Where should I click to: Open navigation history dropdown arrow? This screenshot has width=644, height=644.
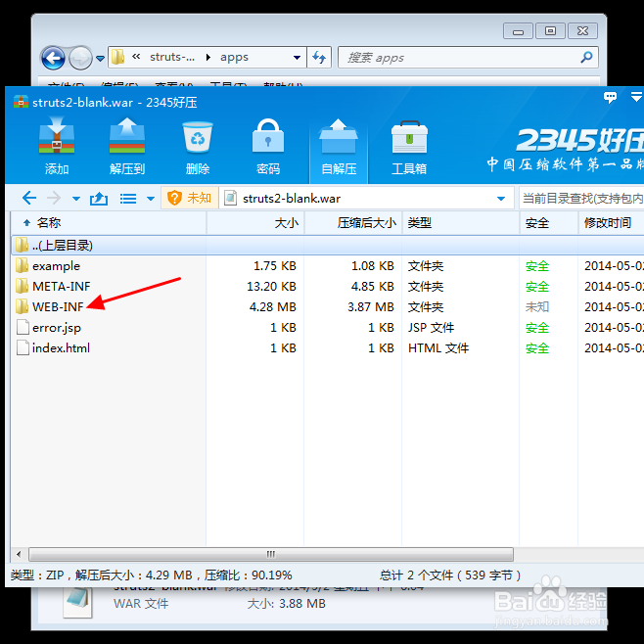(x=76, y=199)
